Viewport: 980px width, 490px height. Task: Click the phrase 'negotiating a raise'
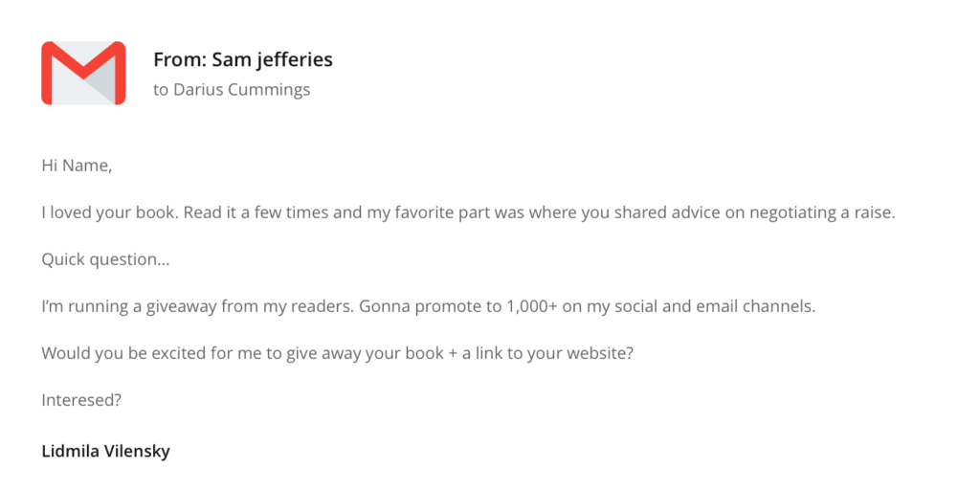[820, 213]
